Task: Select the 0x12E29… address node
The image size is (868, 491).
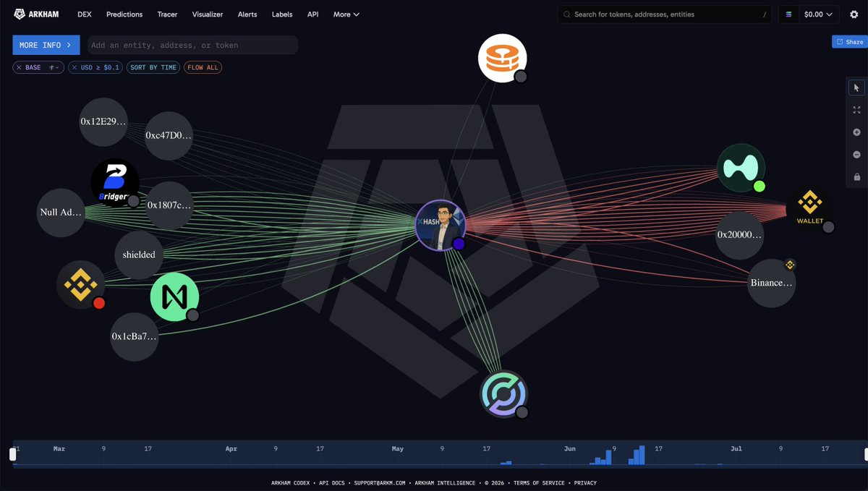Action: 103,122
